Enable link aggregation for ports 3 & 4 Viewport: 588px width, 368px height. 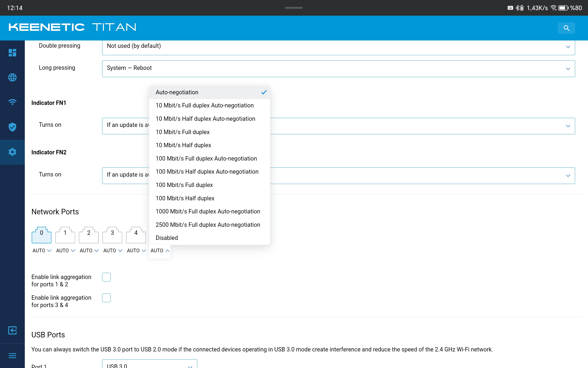[106, 298]
